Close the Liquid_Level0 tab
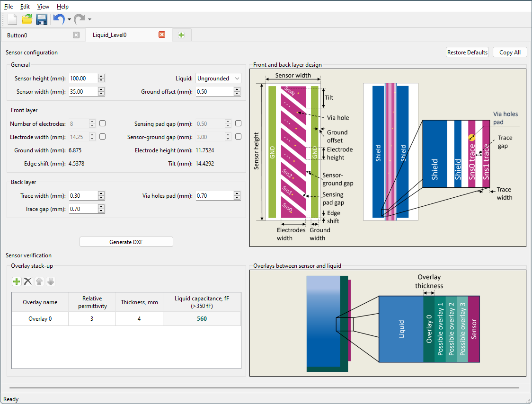 click(x=162, y=35)
